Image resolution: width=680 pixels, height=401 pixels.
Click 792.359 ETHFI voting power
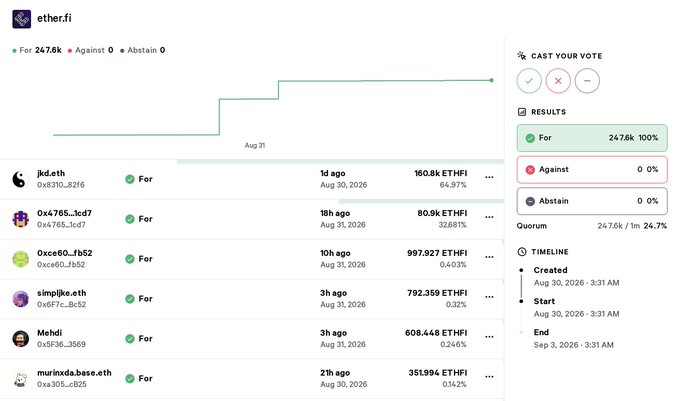click(x=437, y=293)
